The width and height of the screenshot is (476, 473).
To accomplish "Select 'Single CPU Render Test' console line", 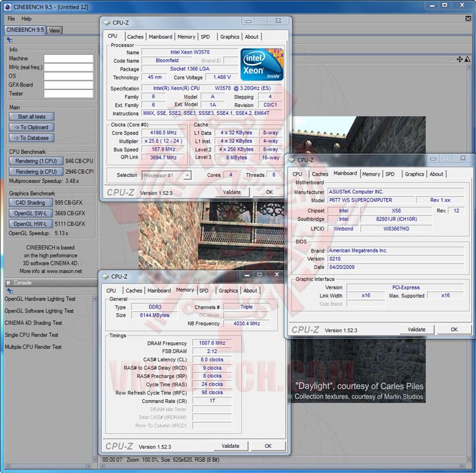I will tap(31, 335).
